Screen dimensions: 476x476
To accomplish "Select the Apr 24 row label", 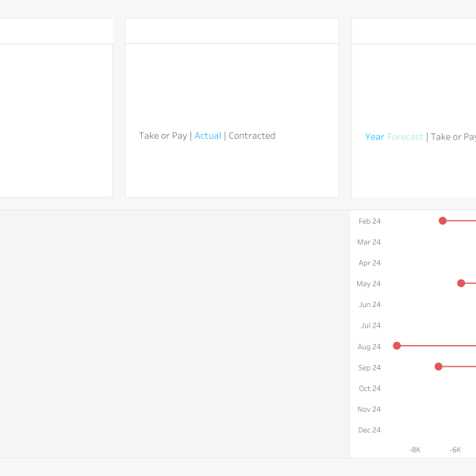I will tap(370, 263).
